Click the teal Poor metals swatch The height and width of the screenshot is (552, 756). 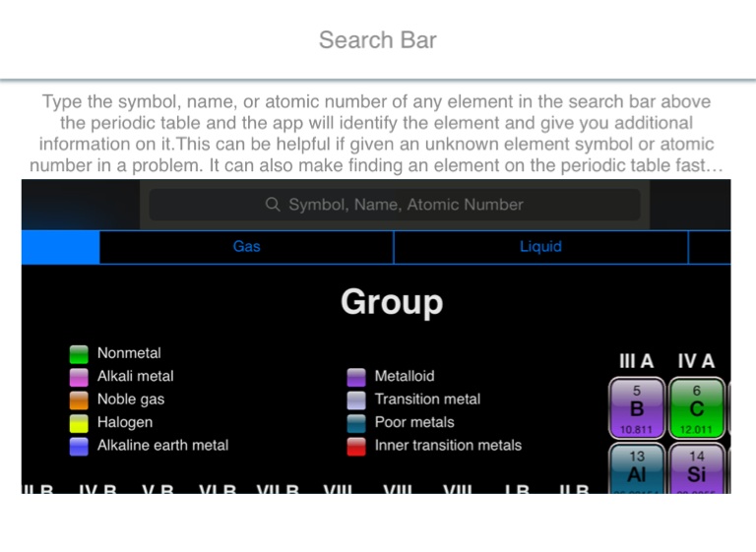[356, 423]
